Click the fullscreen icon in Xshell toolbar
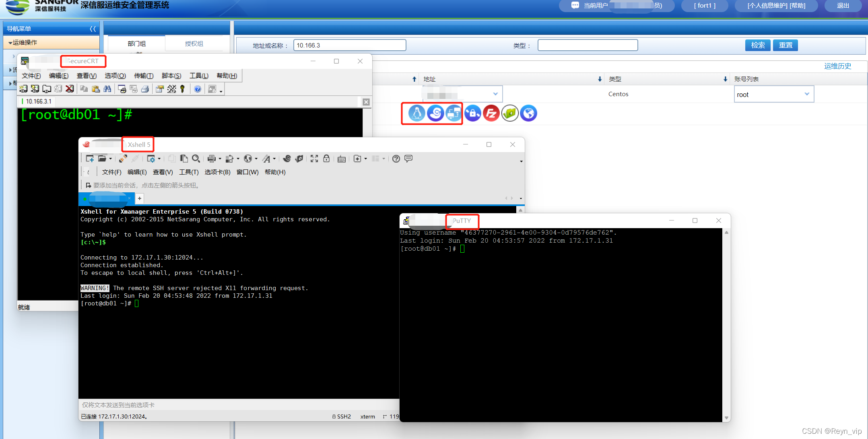This screenshot has width=868, height=439. click(314, 159)
